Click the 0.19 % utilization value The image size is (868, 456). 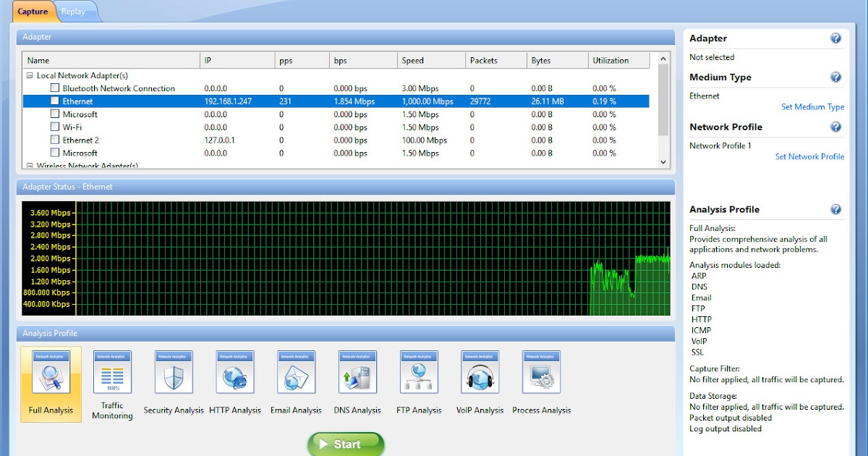604,101
